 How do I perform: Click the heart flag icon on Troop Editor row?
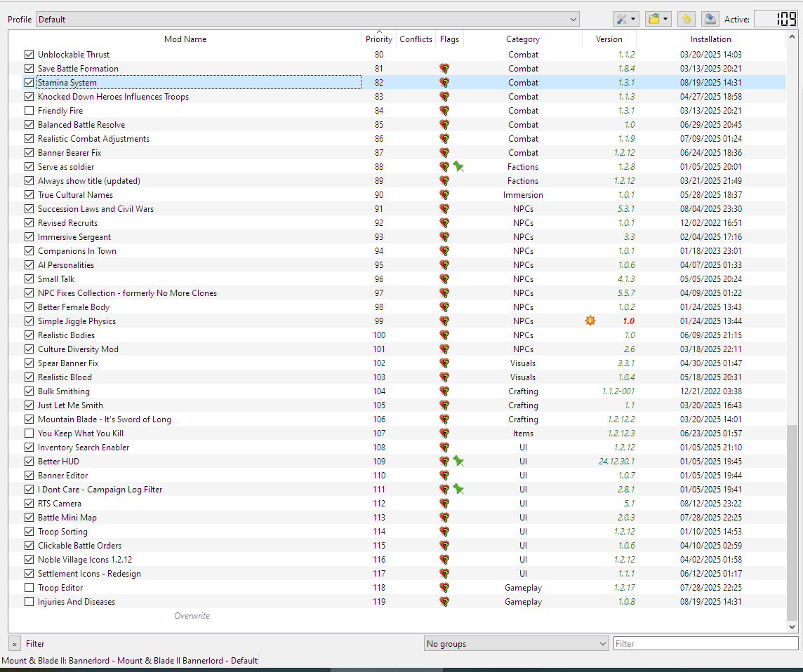444,588
